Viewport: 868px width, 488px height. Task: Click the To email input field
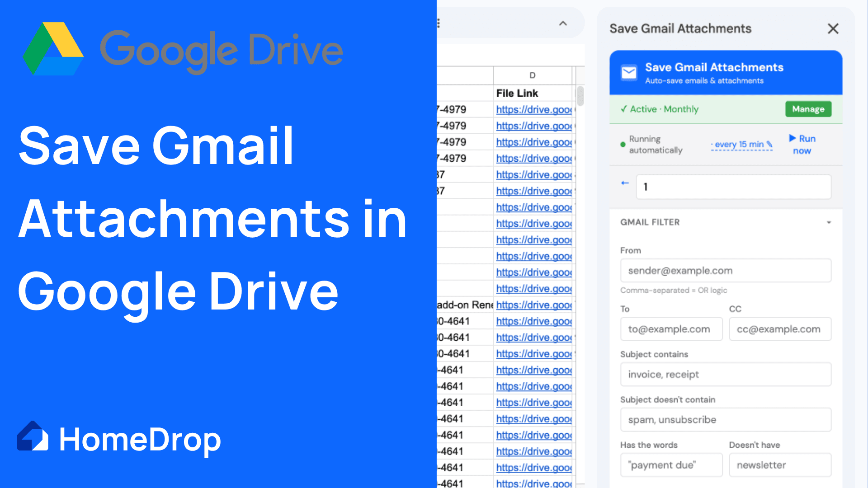tap(671, 329)
